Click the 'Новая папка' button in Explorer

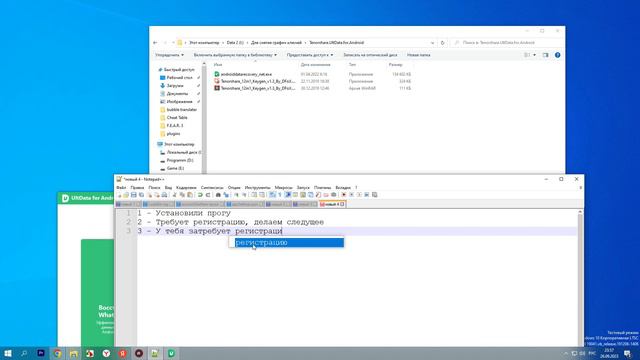(x=418, y=55)
